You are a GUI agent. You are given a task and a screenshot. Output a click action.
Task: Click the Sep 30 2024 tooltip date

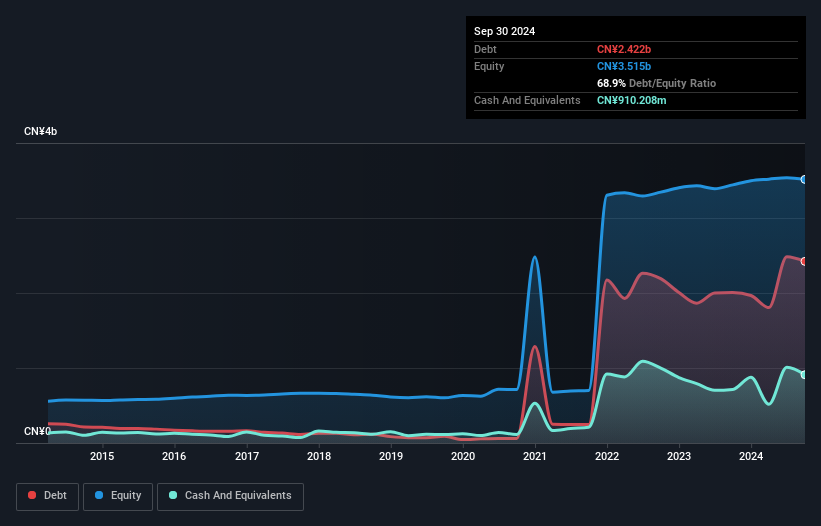point(504,31)
